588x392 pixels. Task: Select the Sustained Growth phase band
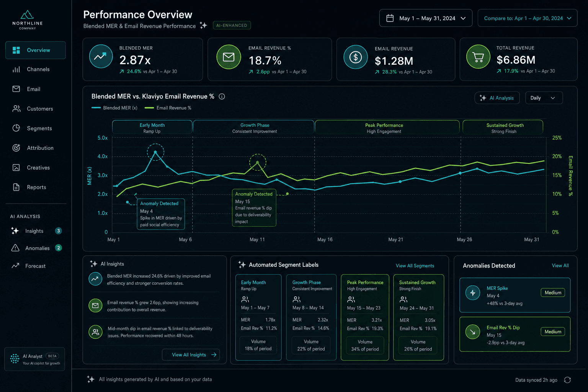[503, 127]
